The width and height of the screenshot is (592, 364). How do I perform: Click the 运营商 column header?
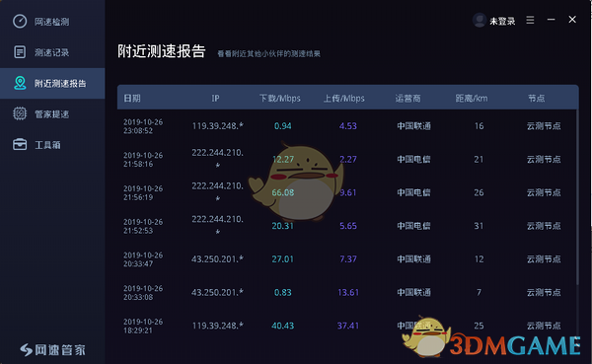click(x=407, y=99)
